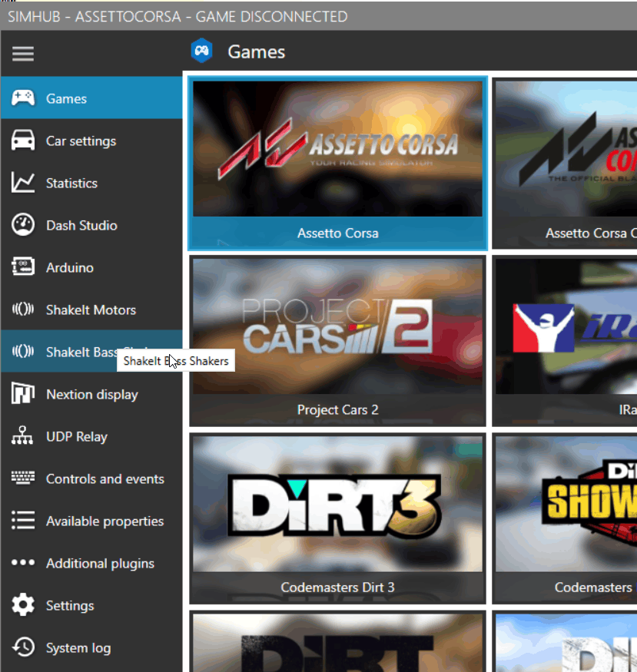The width and height of the screenshot is (637, 672).
Task: Click the Car settings car icon
Action: [x=23, y=141]
